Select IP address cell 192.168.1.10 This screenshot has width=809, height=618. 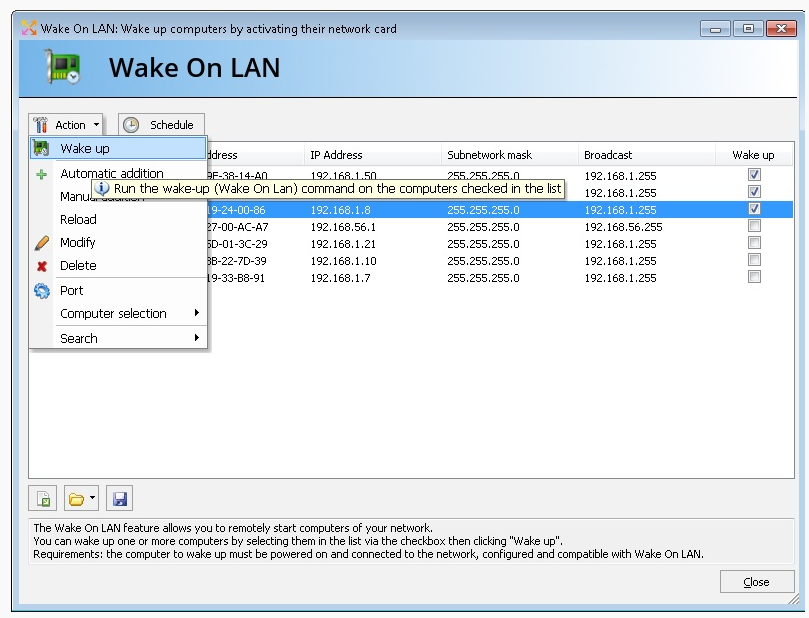point(344,261)
